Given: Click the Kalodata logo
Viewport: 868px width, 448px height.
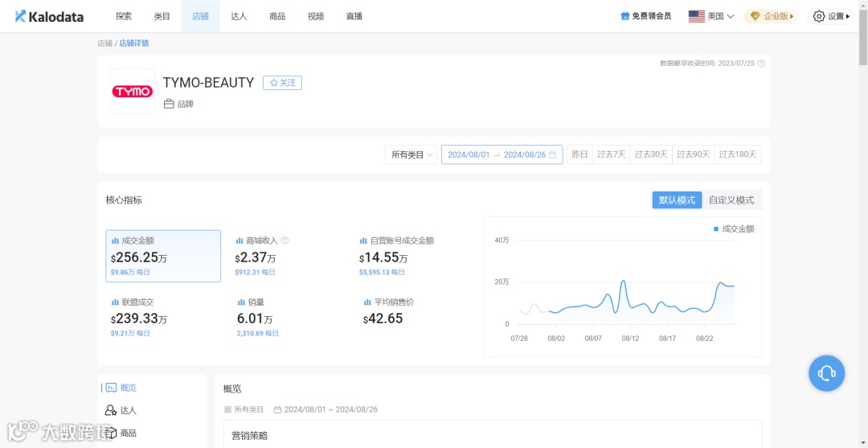Looking at the screenshot, I should (49, 16).
